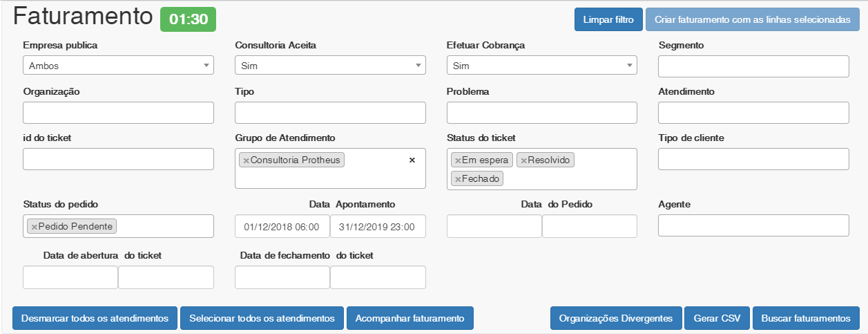
Task: Open the Efetuar Cobrança dropdown
Action: tap(541, 66)
